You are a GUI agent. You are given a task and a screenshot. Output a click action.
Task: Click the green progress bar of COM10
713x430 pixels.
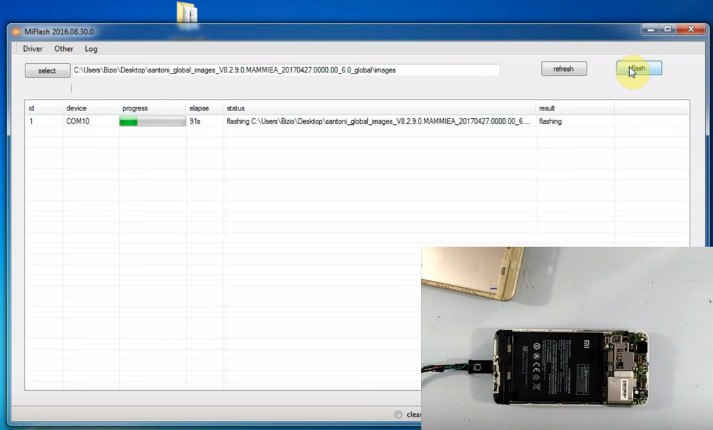tap(152, 121)
